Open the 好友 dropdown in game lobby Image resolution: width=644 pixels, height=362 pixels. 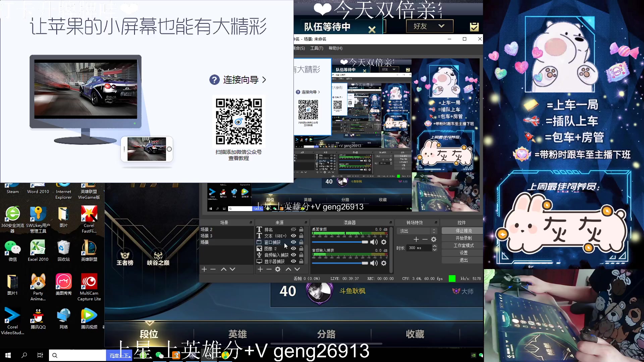(429, 26)
